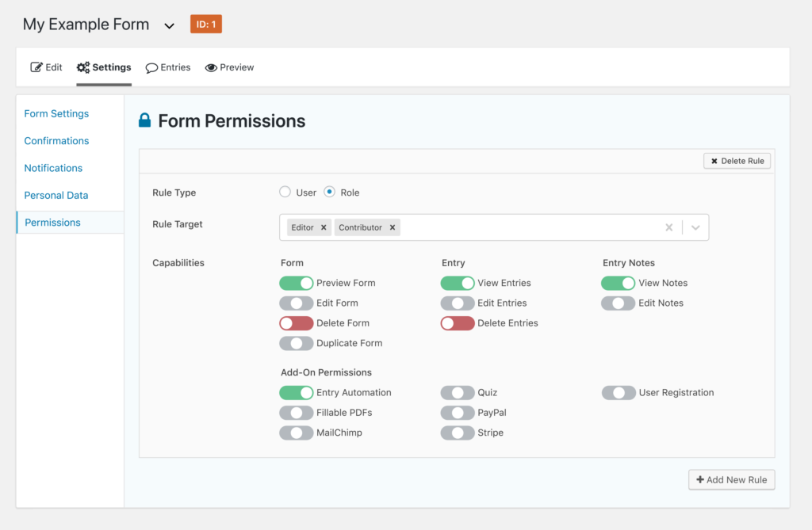Click the Add New Rule button

pyautogui.click(x=731, y=479)
